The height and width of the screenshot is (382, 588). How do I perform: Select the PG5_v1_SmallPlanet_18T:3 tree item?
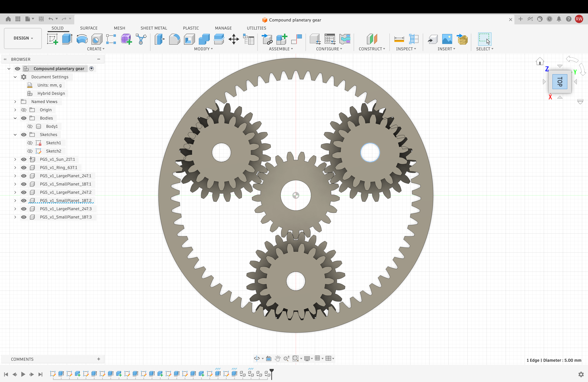[66, 217]
